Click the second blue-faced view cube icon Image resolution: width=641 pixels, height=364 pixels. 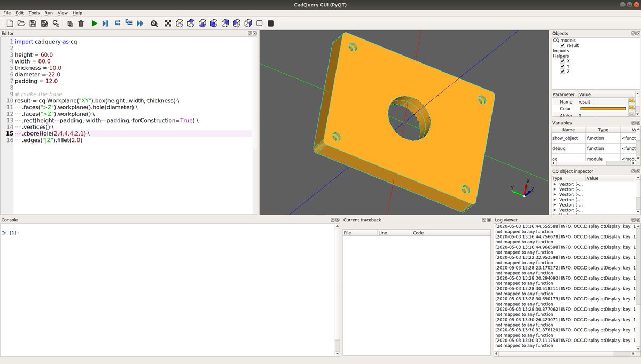202,23
